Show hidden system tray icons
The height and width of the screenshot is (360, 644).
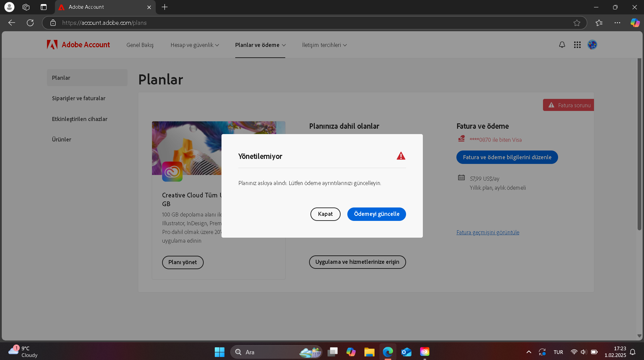coord(529,352)
